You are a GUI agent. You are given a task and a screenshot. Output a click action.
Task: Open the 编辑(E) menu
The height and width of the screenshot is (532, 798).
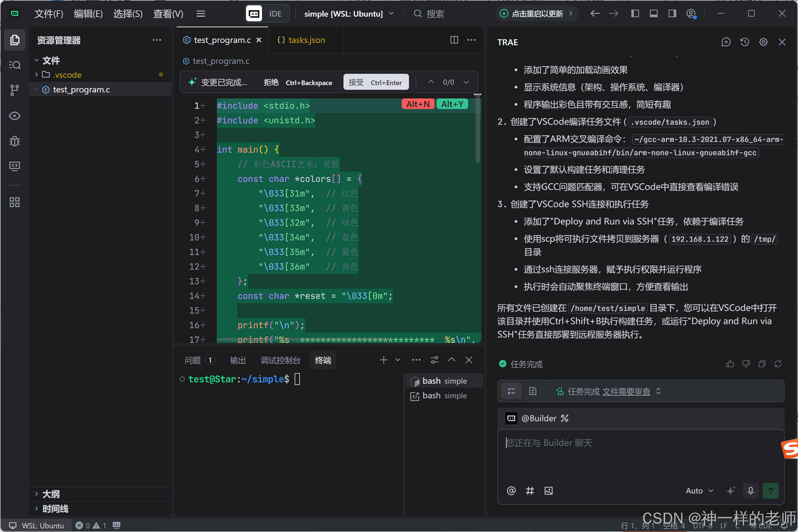(88, 14)
